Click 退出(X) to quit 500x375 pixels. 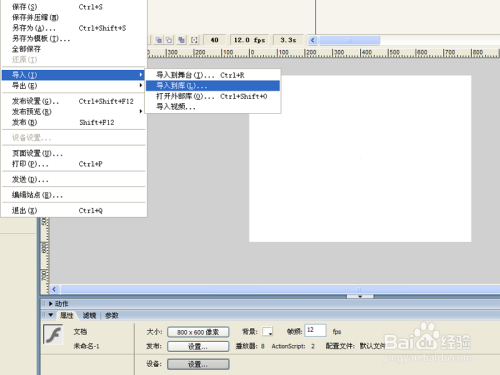[x=74, y=211]
